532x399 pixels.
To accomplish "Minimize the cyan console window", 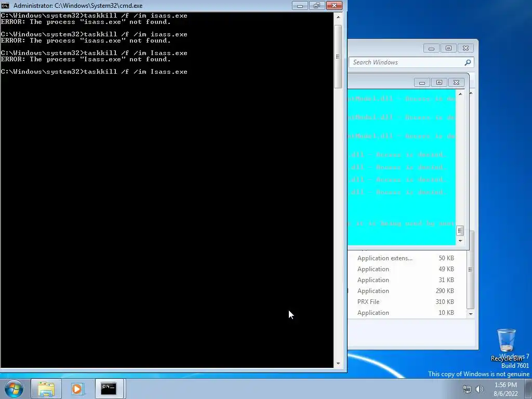I will point(422,83).
